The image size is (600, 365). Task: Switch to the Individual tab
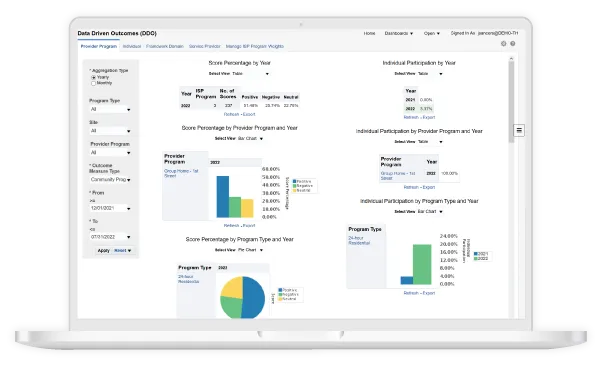coord(132,46)
